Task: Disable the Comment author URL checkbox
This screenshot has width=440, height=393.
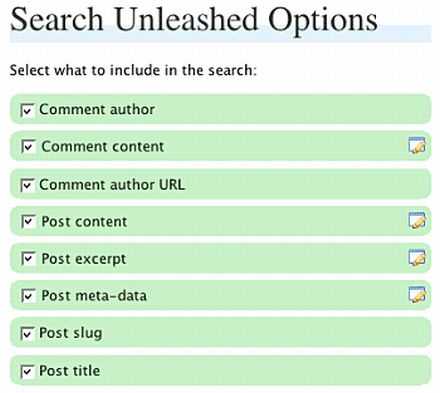Action: [27, 185]
